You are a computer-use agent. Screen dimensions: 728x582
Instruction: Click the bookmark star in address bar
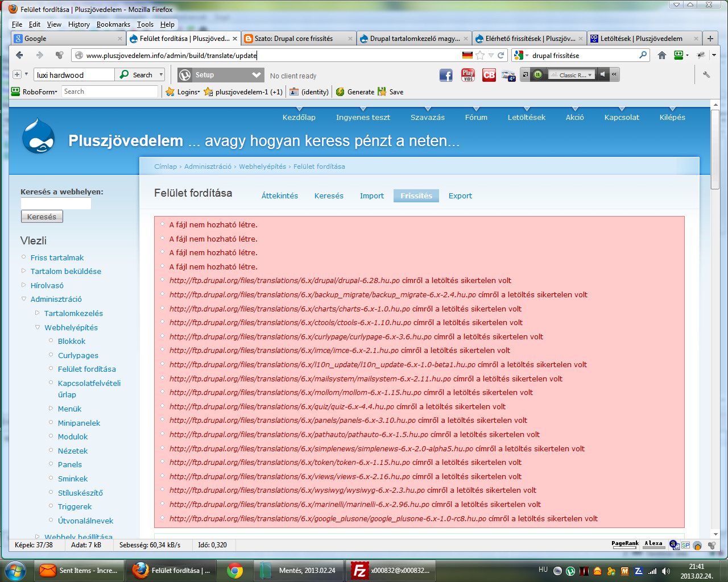tap(480, 55)
